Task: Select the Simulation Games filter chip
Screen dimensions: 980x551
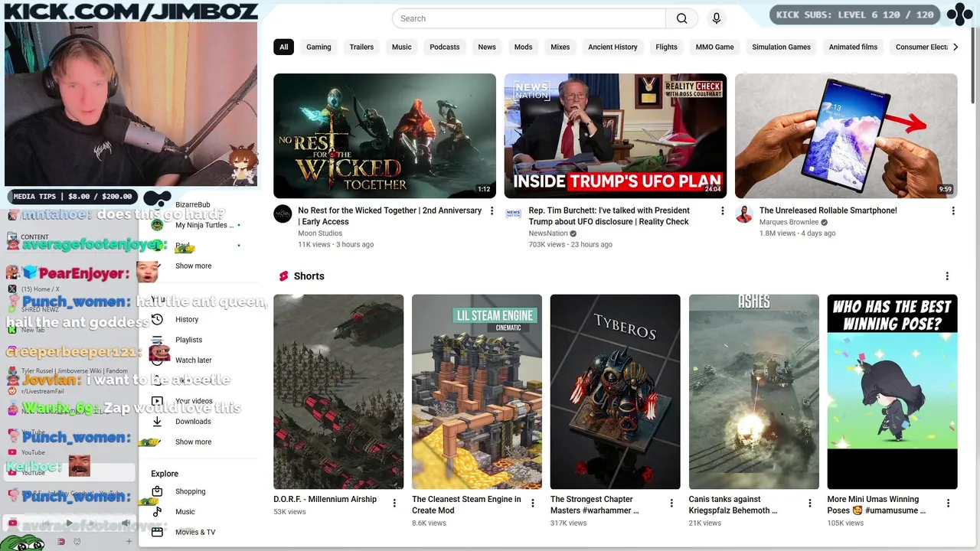Action: [781, 47]
